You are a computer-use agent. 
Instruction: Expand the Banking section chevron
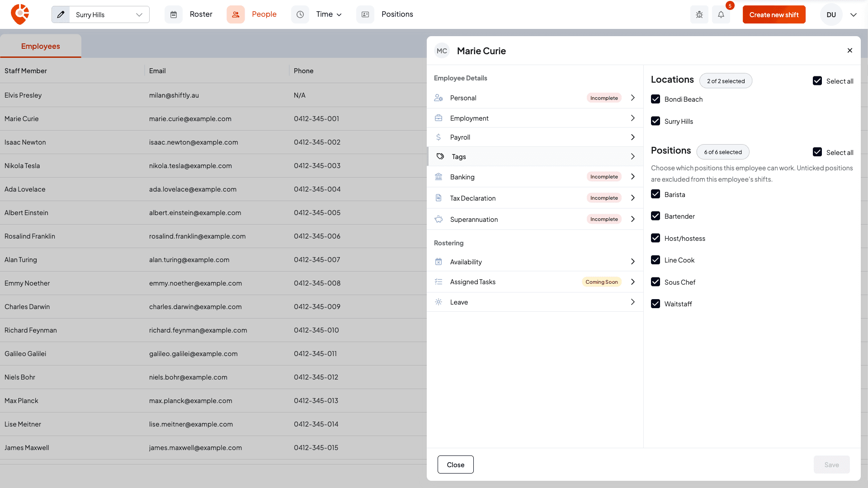633,177
